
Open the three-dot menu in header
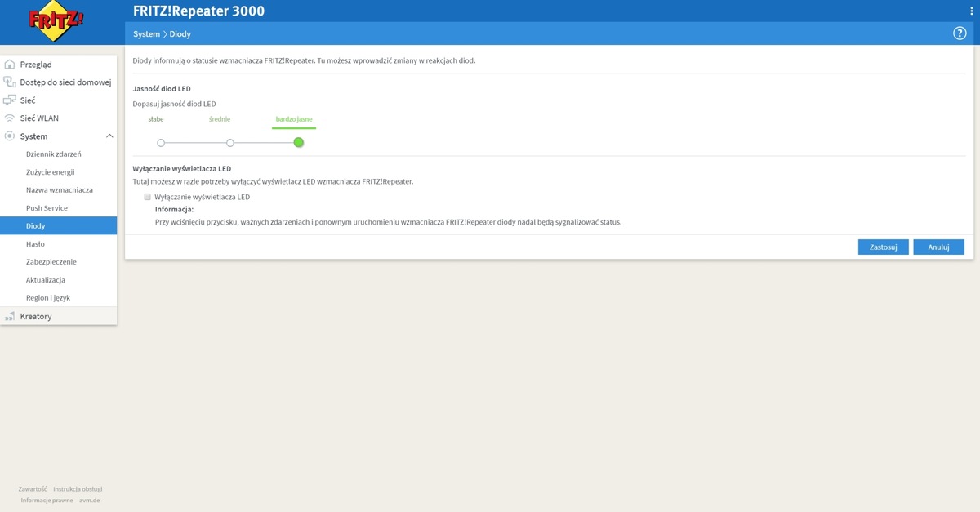point(971,11)
